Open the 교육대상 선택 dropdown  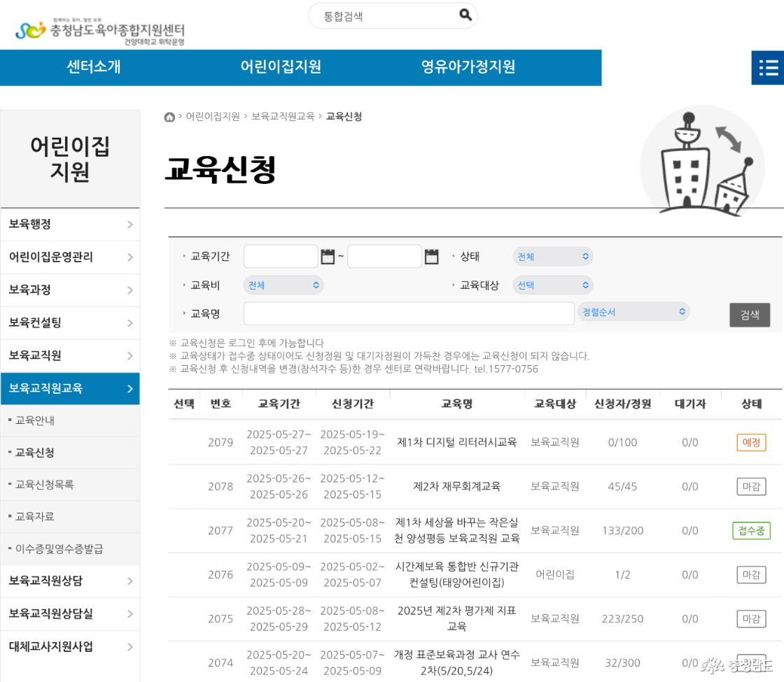click(552, 285)
